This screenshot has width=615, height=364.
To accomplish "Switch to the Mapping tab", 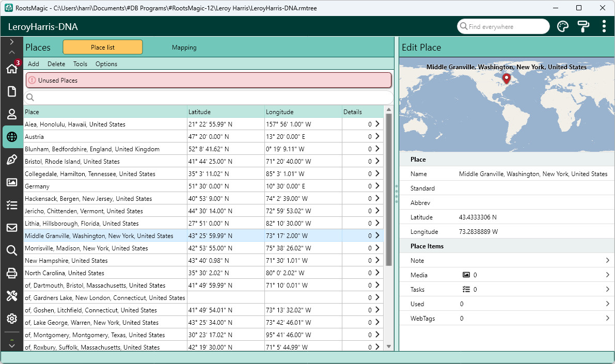I will (x=184, y=48).
